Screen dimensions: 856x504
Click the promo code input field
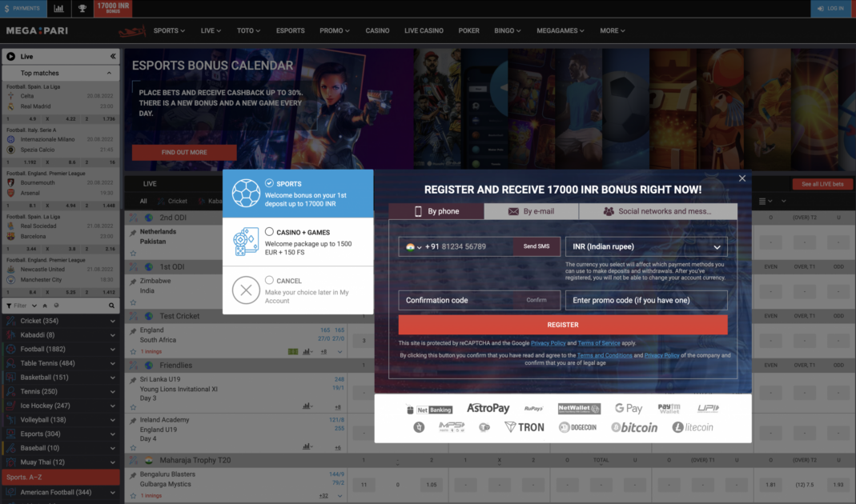click(646, 300)
